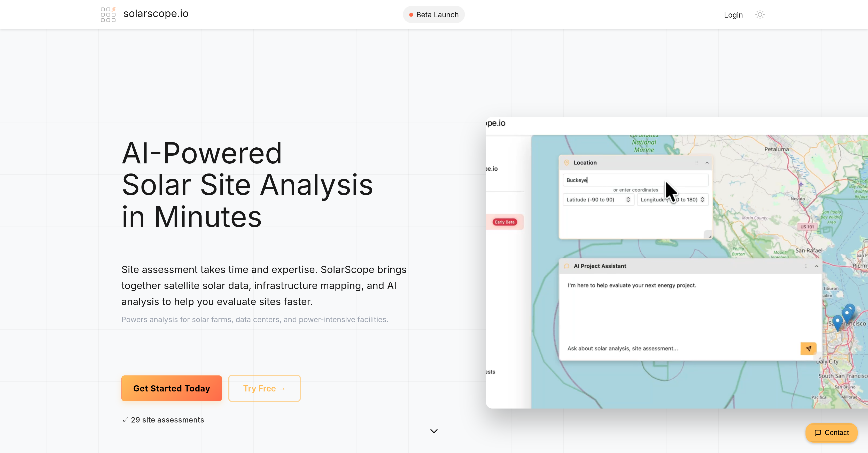The height and width of the screenshot is (453, 868).
Task: Click the 'AI-Powered' headline text
Action: (x=202, y=154)
